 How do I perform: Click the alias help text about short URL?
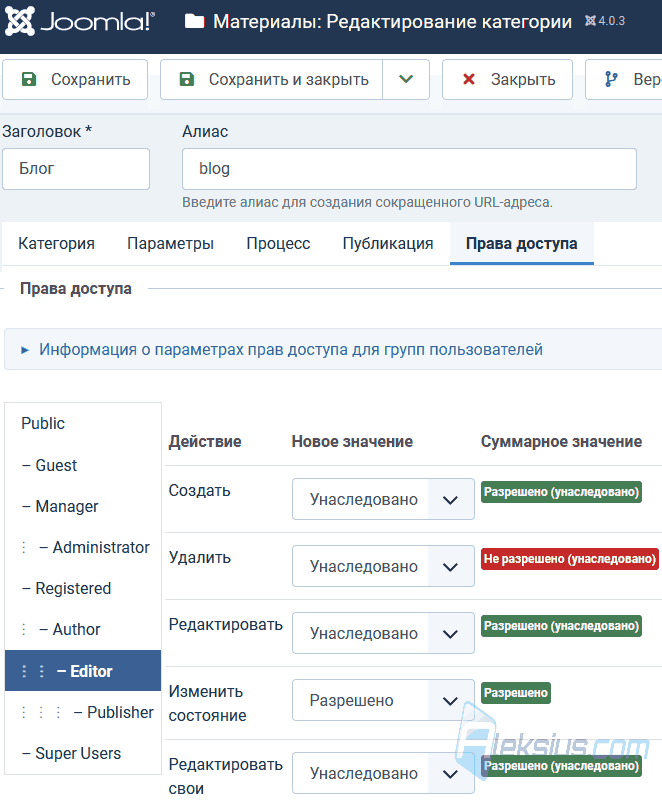(368, 202)
